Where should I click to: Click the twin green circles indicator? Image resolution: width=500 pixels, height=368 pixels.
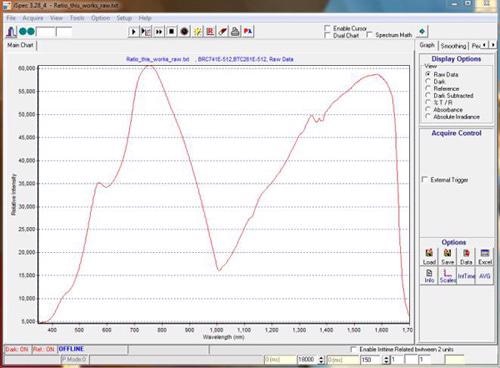tap(27, 32)
